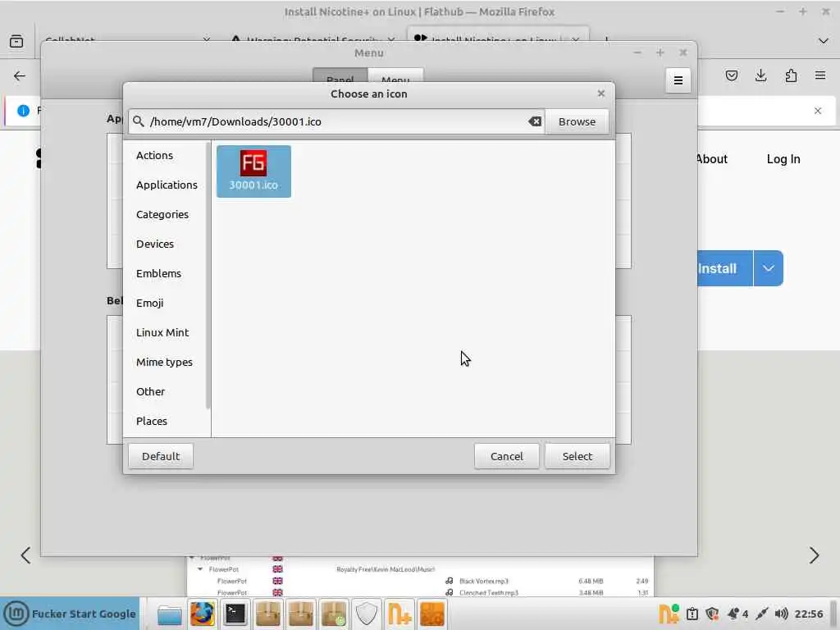The width and height of the screenshot is (840, 630).
Task: Open the Firefox View icon
Action: pos(16,41)
